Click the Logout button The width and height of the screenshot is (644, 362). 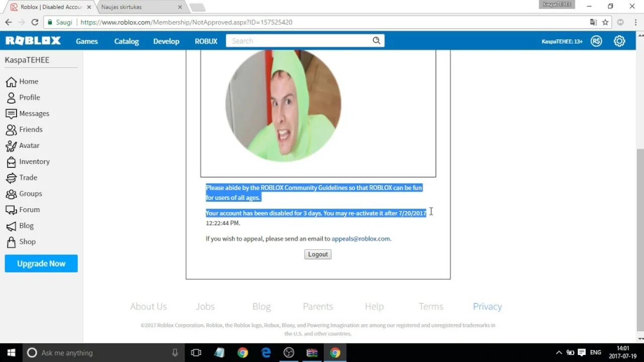318,254
